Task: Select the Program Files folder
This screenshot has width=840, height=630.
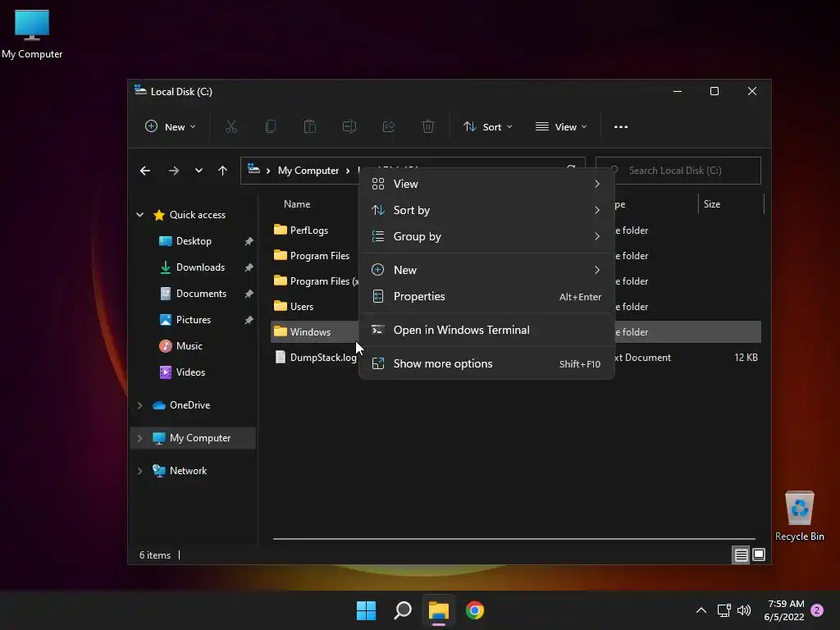Action: pos(320,256)
